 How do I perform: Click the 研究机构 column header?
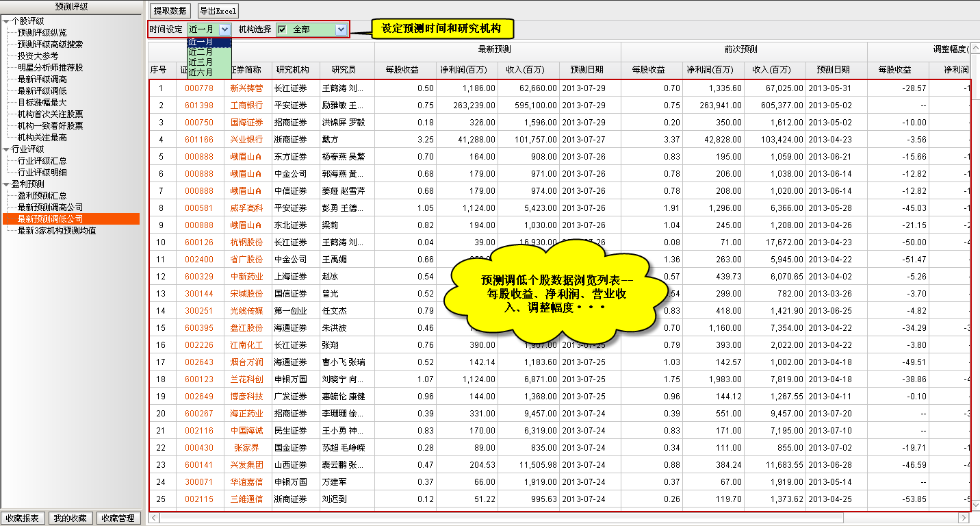[292, 70]
